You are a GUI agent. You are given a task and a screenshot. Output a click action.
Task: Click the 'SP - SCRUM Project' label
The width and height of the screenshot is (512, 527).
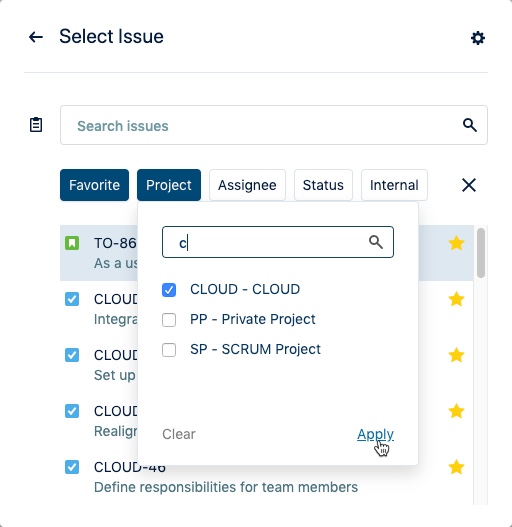[x=255, y=349]
